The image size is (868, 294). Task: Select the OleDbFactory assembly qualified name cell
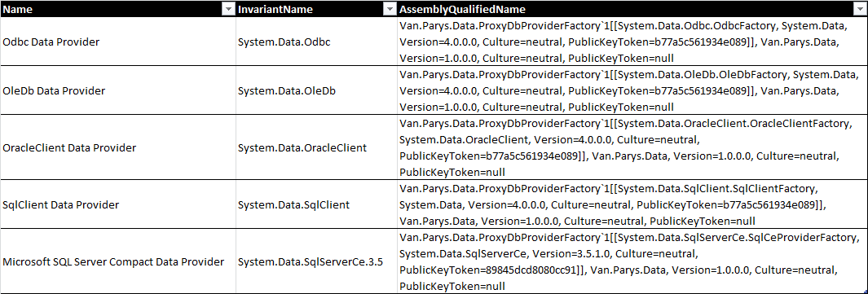click(x=632, y=90)
